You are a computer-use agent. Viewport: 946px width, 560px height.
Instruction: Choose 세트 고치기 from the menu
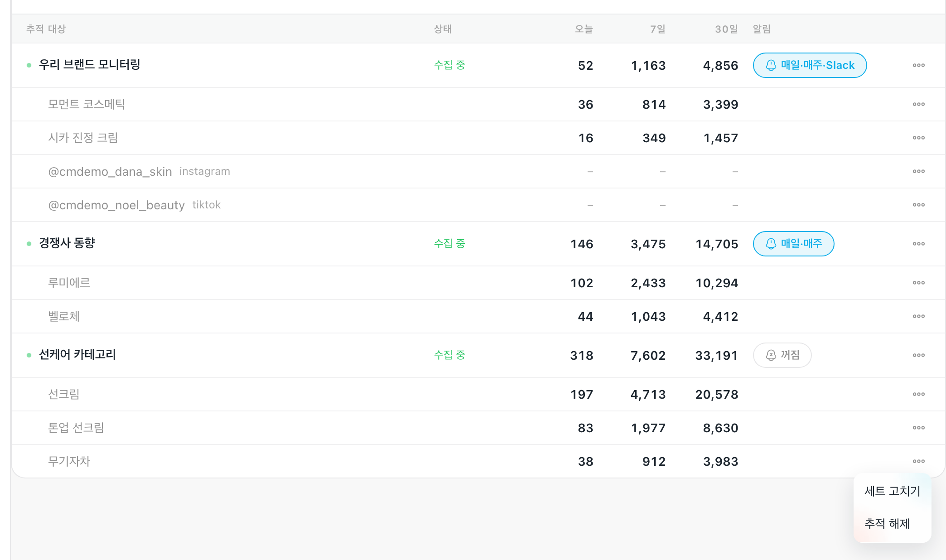pyautogui.click(x=892, y=491)
